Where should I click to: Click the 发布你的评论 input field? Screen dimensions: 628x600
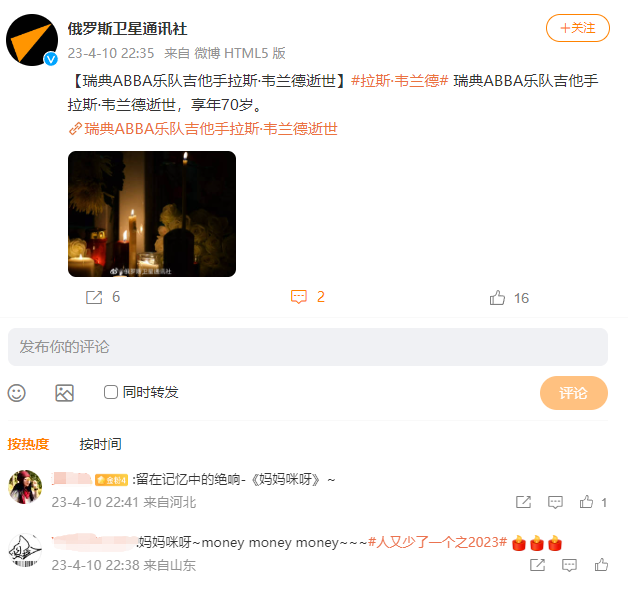pyautogui.click(x=308, y=347)
